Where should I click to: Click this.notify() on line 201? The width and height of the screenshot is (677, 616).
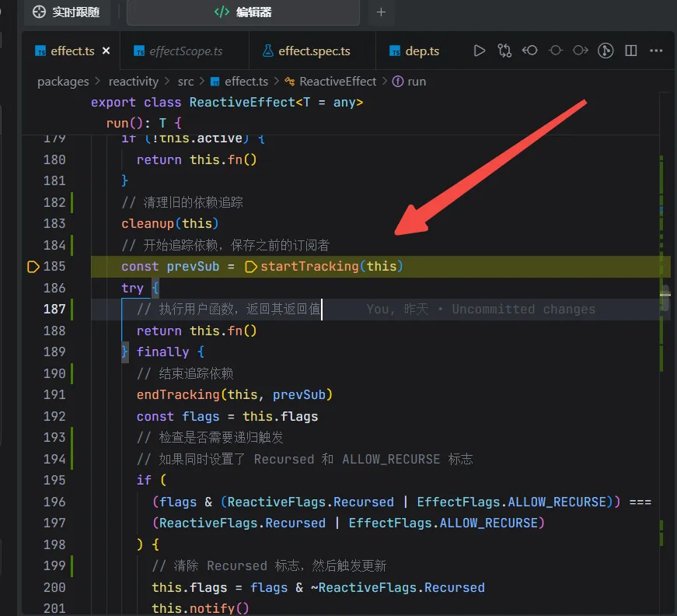(201, 608)
